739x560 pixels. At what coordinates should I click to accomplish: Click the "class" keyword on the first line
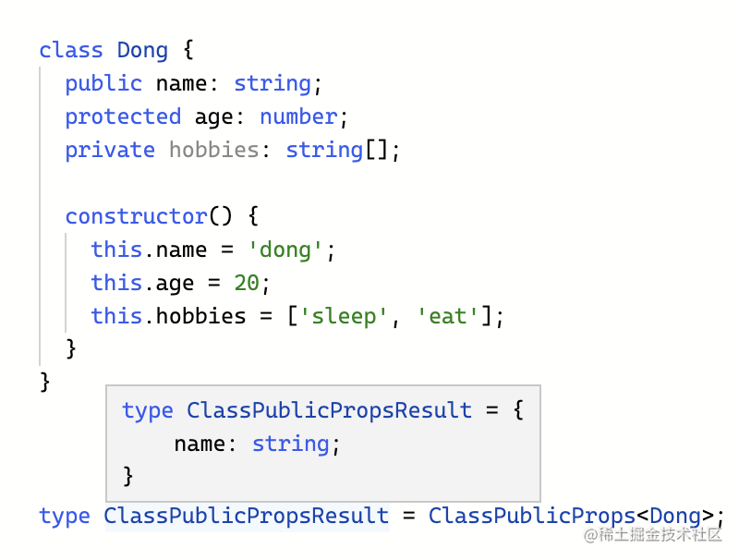(x=71, y=50)
